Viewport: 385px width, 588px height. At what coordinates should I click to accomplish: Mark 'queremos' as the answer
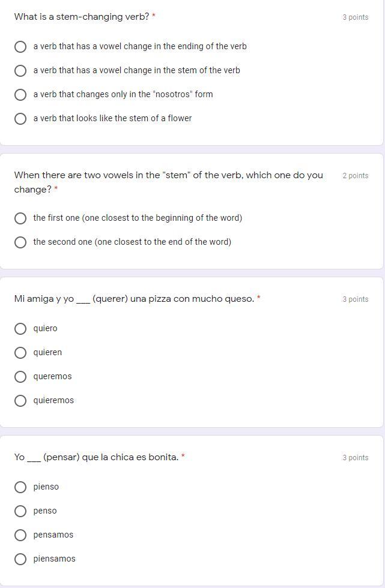[20, 377]
